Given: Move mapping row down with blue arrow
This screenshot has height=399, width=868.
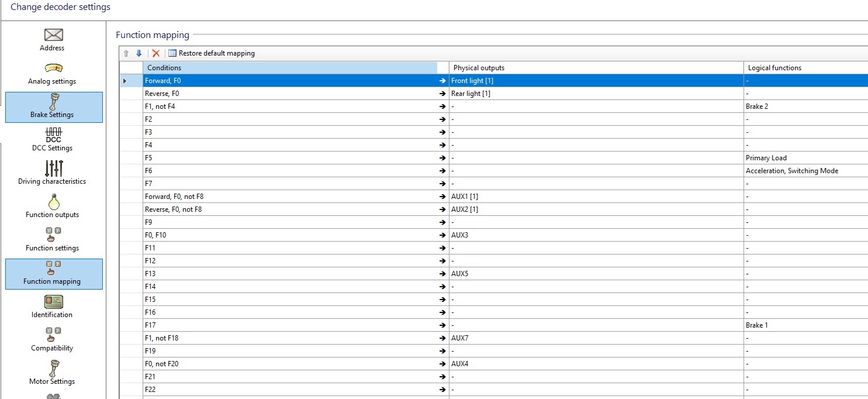Looking at the screenshot, I should click(x=139, y=53).
